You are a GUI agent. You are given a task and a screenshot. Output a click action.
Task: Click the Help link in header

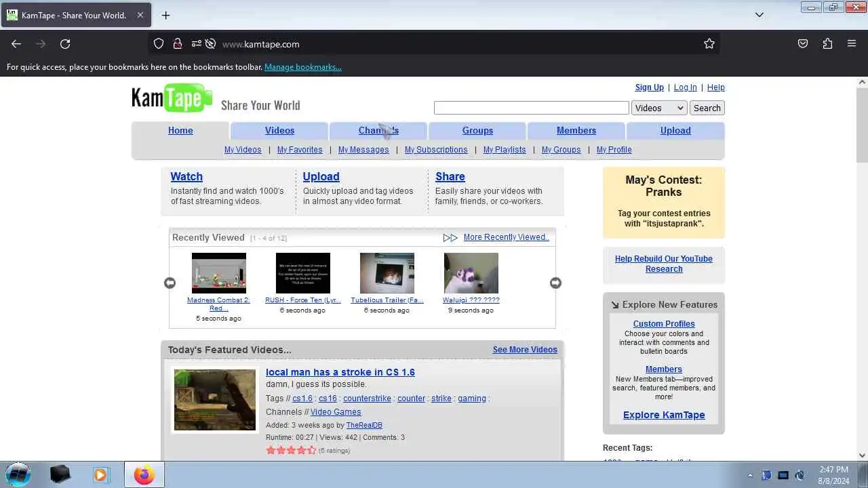716,87
